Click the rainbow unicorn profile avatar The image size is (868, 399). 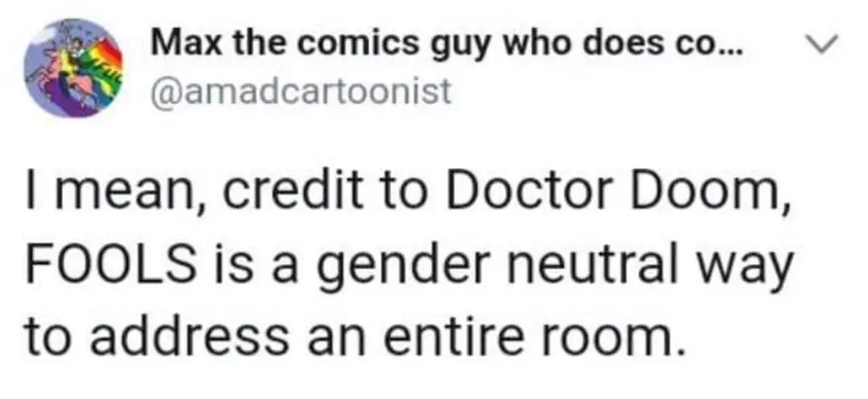point(72,68)
